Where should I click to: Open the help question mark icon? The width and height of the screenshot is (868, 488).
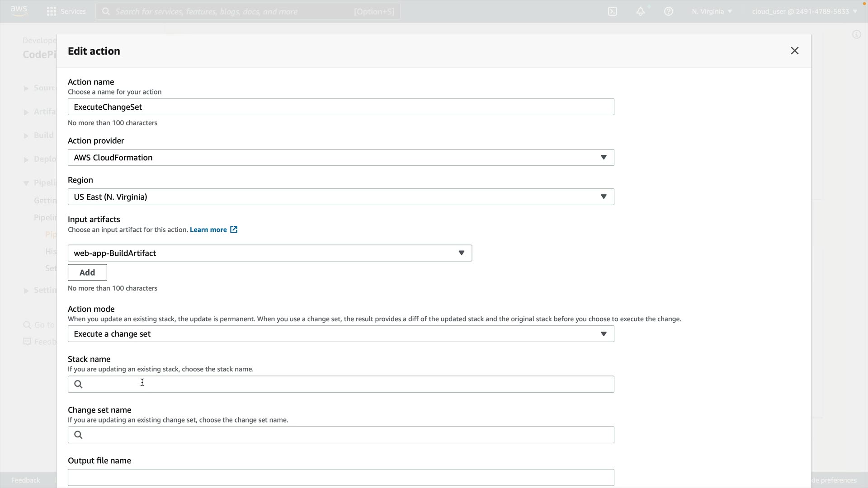pyautogui.click(x=669, y=11)
